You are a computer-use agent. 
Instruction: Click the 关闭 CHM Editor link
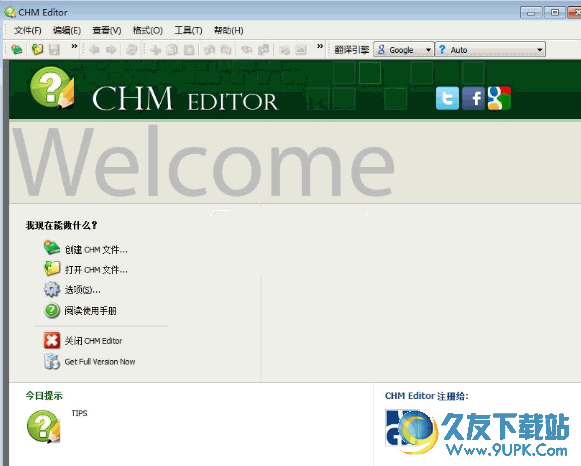(93, 341)
